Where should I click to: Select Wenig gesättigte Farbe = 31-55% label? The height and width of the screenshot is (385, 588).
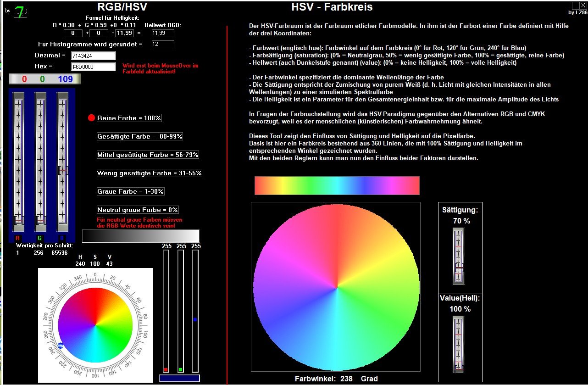click(150, 173)
